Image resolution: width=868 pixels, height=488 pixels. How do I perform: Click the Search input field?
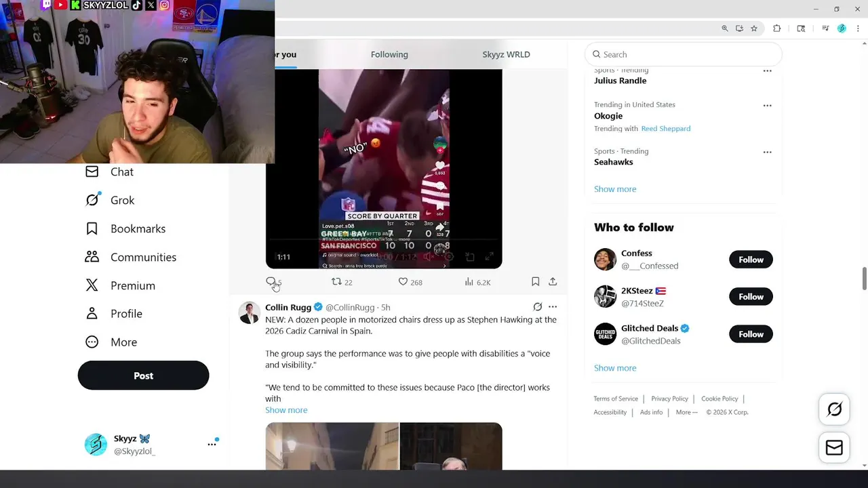(x=684, y=54)
